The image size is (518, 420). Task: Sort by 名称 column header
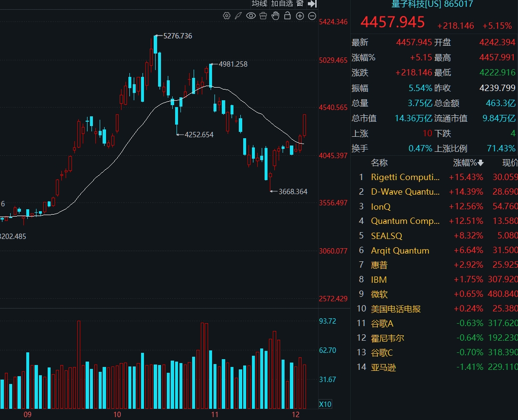pyautogui.click(x=379, y=163)
